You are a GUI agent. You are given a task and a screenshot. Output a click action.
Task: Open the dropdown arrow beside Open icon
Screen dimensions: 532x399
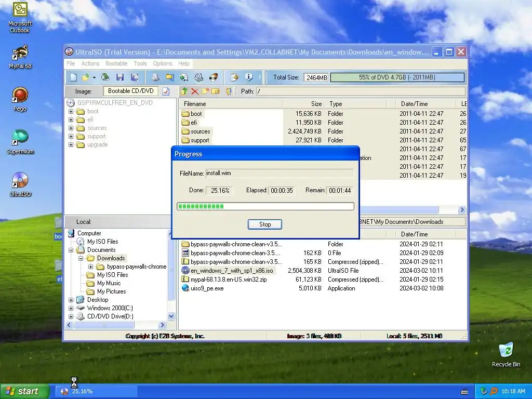(x=94, y=78)
